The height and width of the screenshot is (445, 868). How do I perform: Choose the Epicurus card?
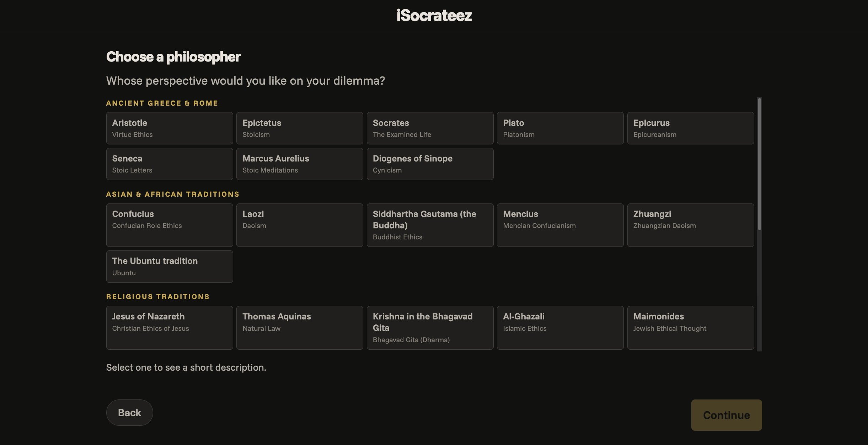pyautogui.click(x=691, y=128)
